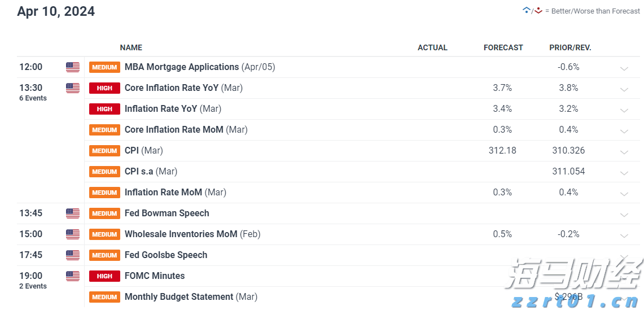Click MEDIUM badge beside CPI s.a
Viewport: 644px width, 310px height.
click(x=104, y=172)
